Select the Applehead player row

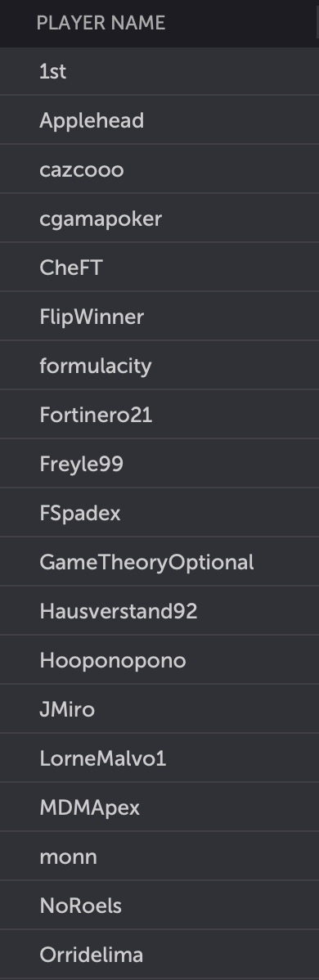click(x=159, y=120)
